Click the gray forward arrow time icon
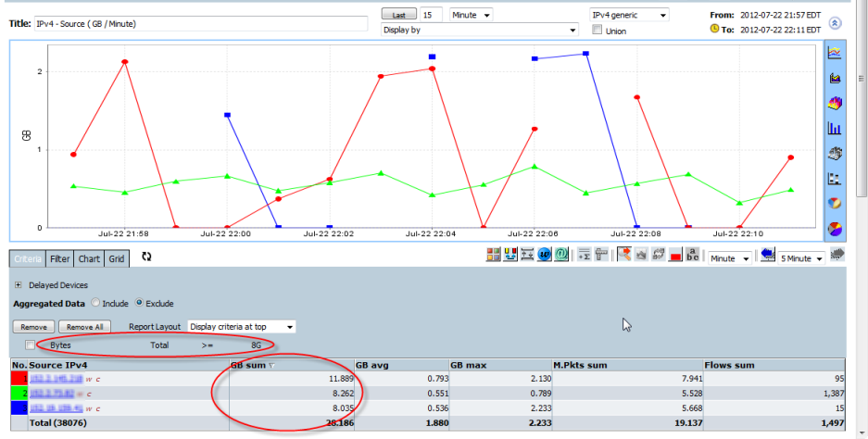This screenshot has height=439, width=868. (x=838, y=254)
